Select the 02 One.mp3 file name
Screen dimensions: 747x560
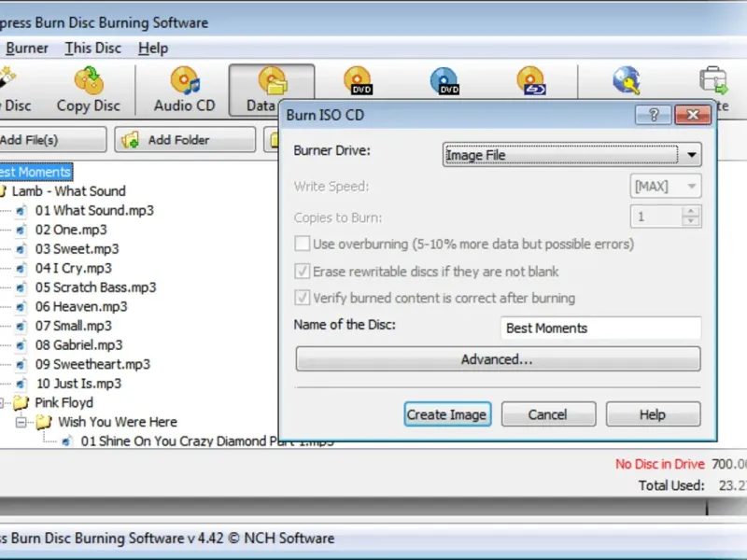point(71,230)
